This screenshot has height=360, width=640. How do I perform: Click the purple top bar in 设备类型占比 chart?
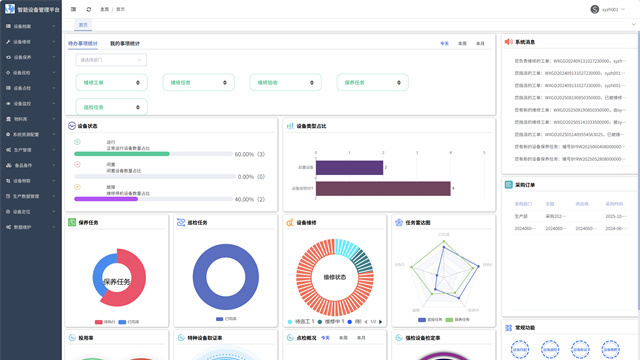(x=349, y=167)
